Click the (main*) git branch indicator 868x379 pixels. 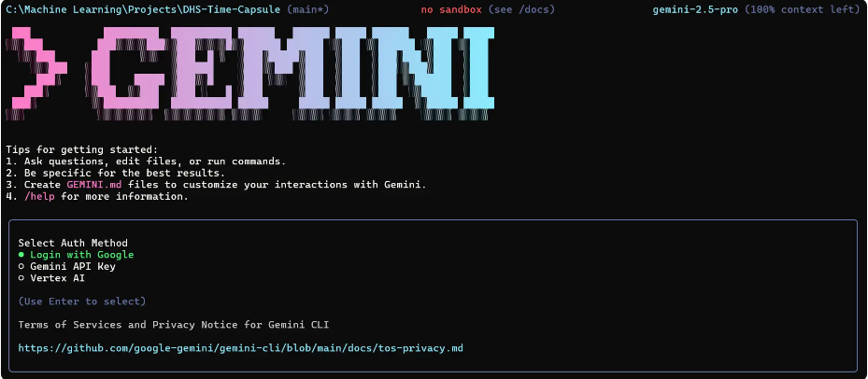(307, 10)
